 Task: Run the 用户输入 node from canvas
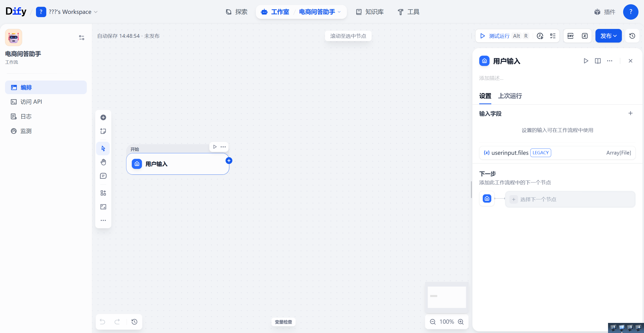(215, 147)
